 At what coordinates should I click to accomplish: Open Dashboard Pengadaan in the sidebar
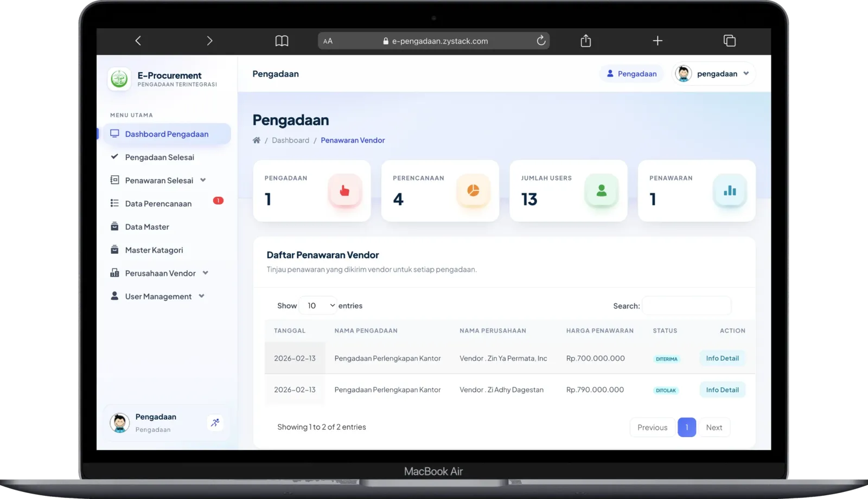click(167, 134)
